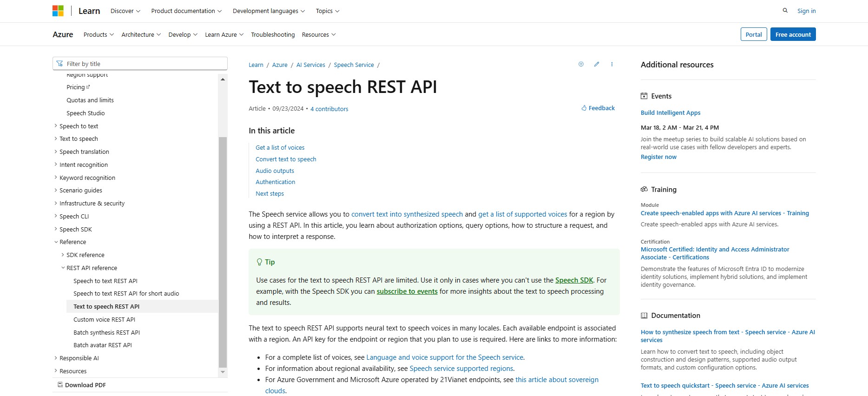The image size is (868, 396).
Task: Click the Speech Service breadcrumb
Action: (x=354, y=65)
